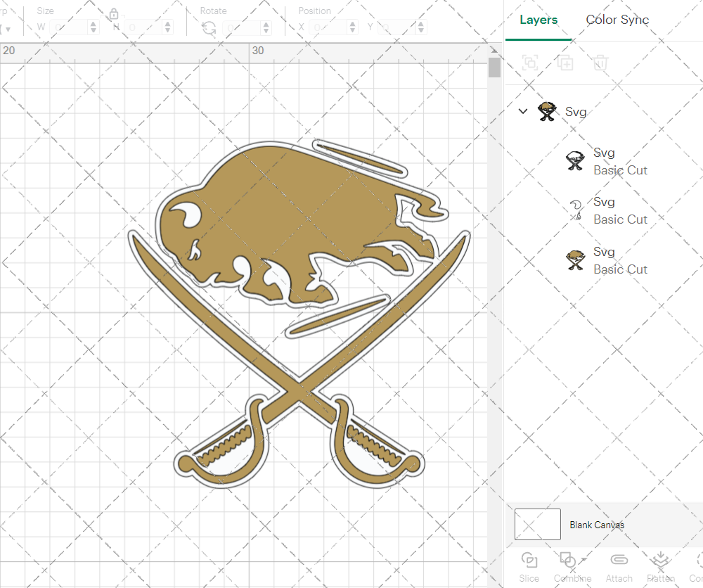Click the canvas vertical scrollbar thumb

[x=494, y=68]
